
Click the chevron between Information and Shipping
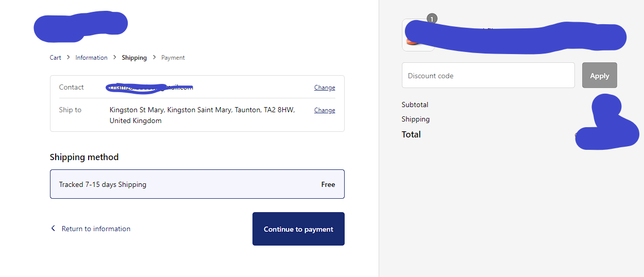point(115,58)
